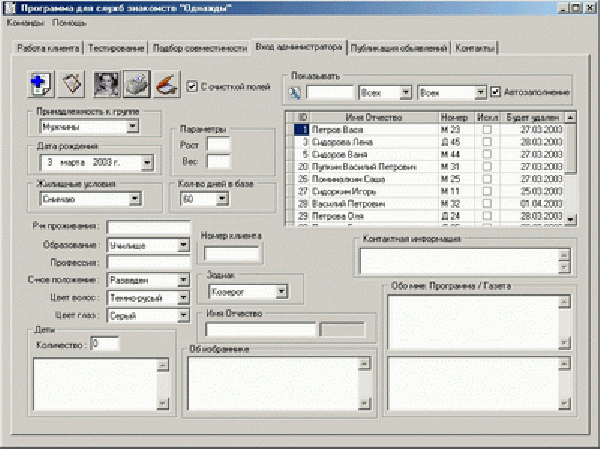
Task: Click the grey button beside name field
Action: pyautogui.click(x=342, y=330)
